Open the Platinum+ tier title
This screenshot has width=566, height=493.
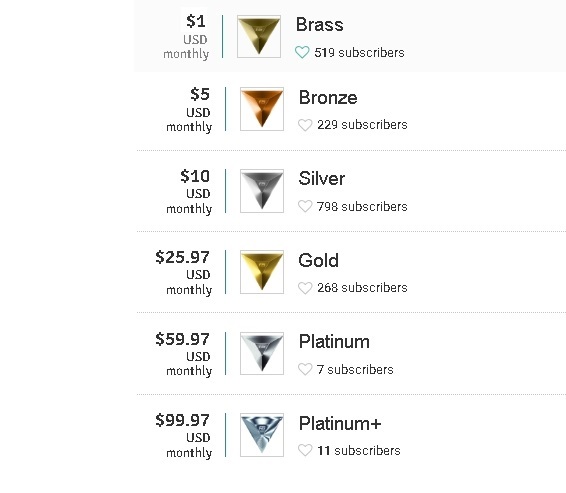[340, 423]
